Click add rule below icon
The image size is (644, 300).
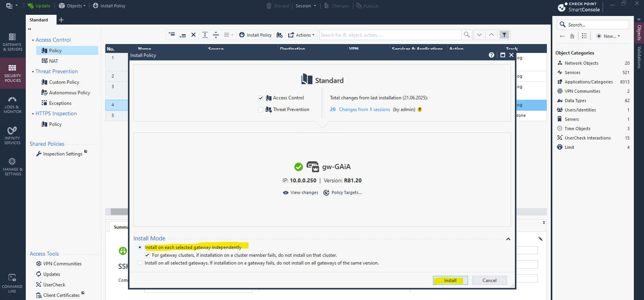(183, 35)
